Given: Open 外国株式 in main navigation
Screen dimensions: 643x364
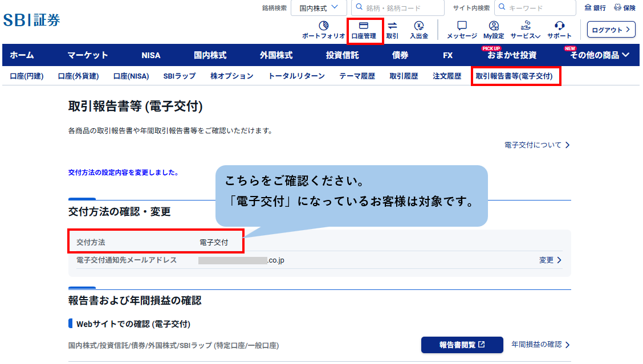Looking at the screenshot, I should (x=276, y=55).
